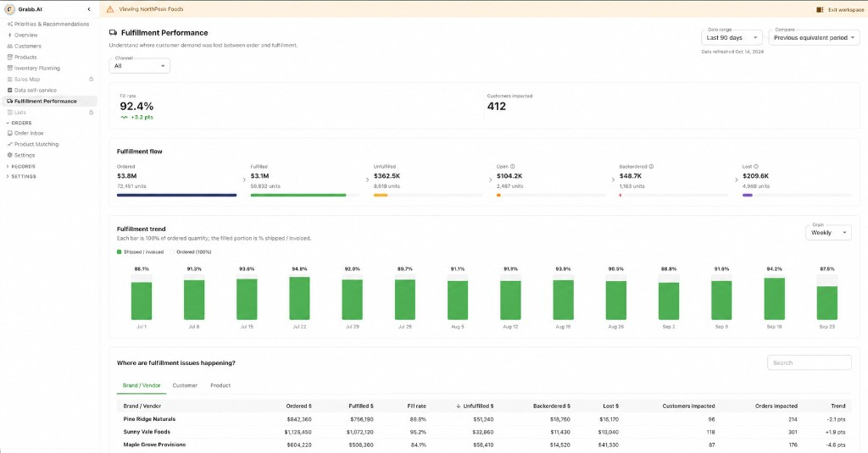Click the lock icon beside Sales Map
The height and width of the screenshot is (453, 868).
(92, 79)
